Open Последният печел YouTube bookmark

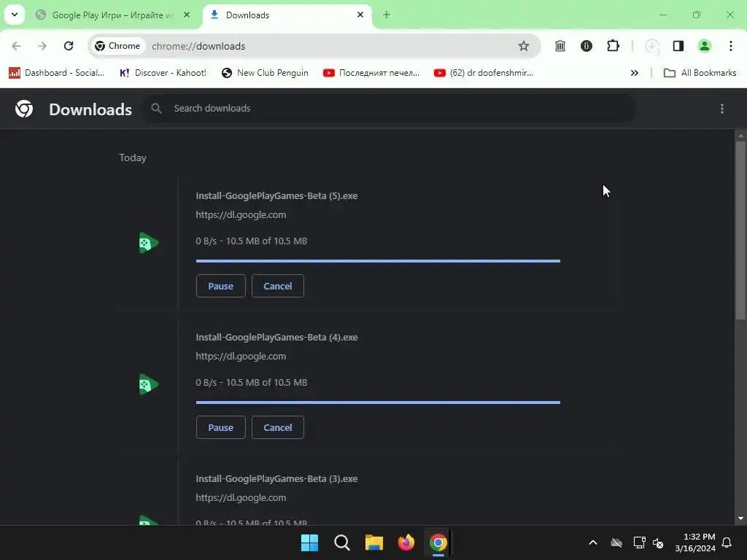[x=371, y=73]
